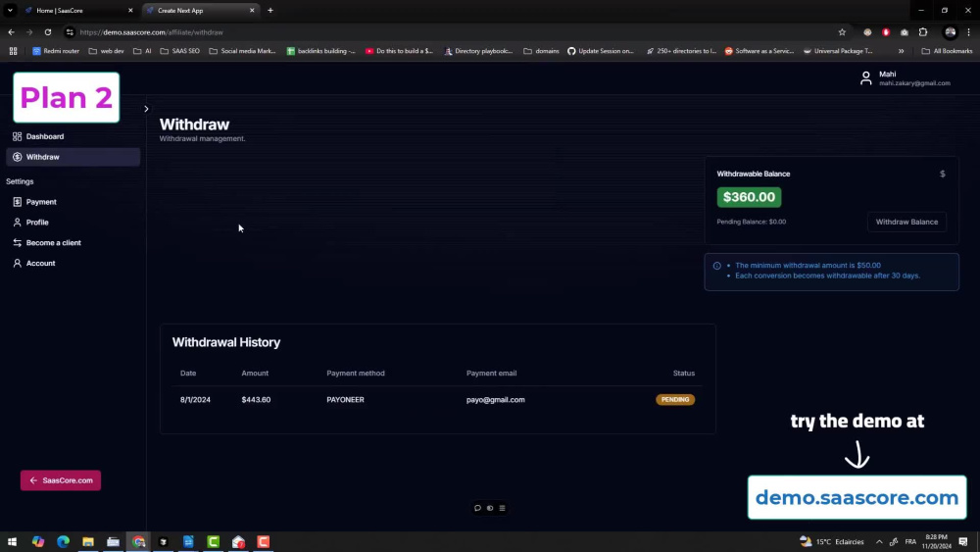
Task: View site information icon in address bar
Action: (70, 32)
